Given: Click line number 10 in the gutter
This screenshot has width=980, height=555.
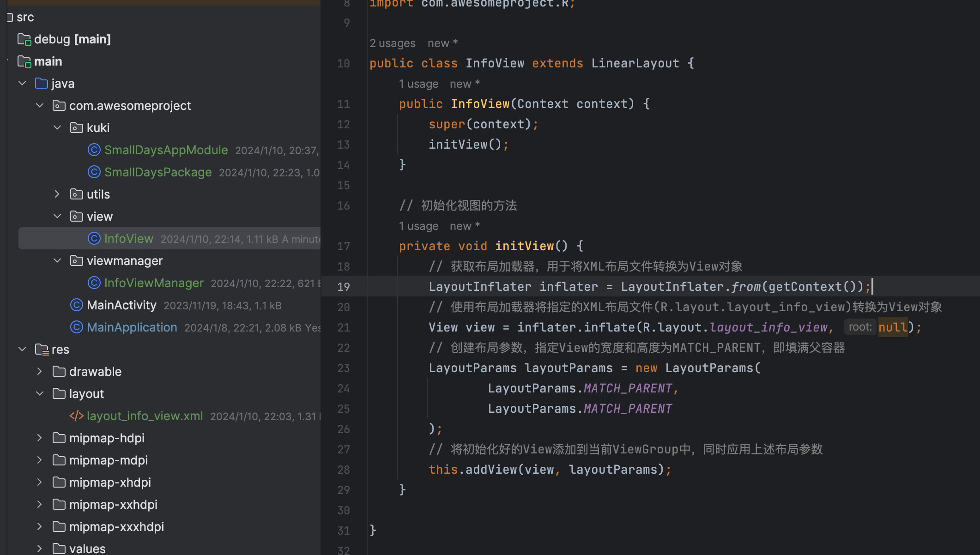Looking at the screenshot, I should click(344, 63).
